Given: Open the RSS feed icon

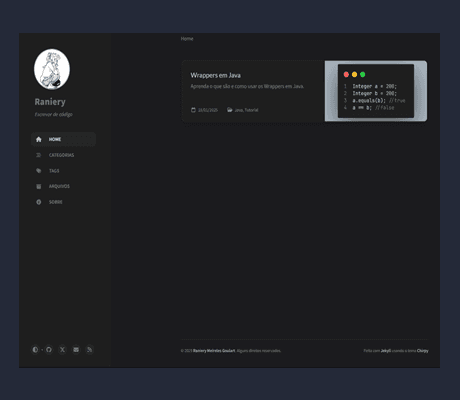Looking at the screenshot, I should (x=89, y=350).
